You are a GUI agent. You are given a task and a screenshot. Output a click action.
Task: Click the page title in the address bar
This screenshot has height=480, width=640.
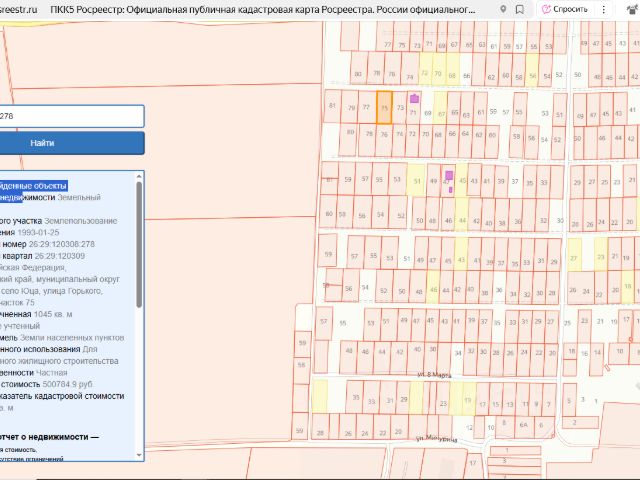(262, 9)
